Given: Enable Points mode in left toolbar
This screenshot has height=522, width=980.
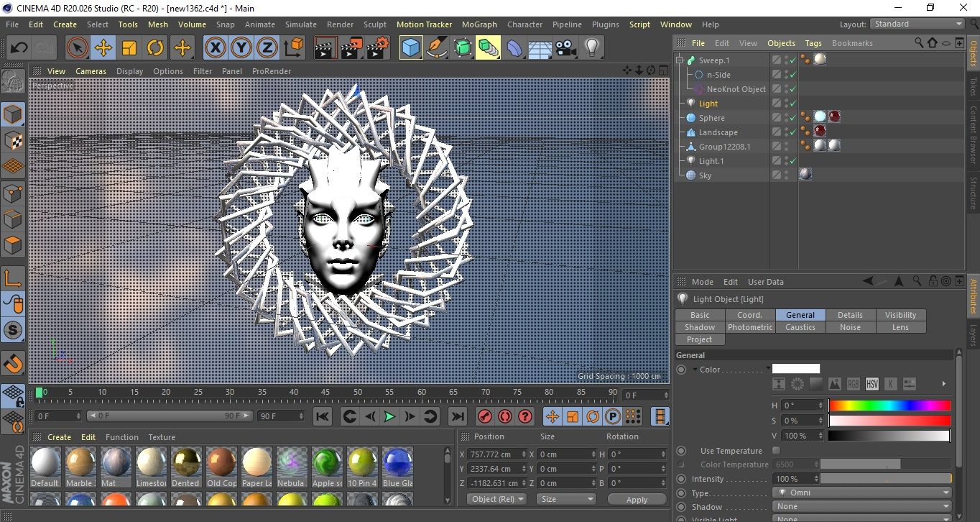Looking at the screenshot, I should (x=13, y=193).
